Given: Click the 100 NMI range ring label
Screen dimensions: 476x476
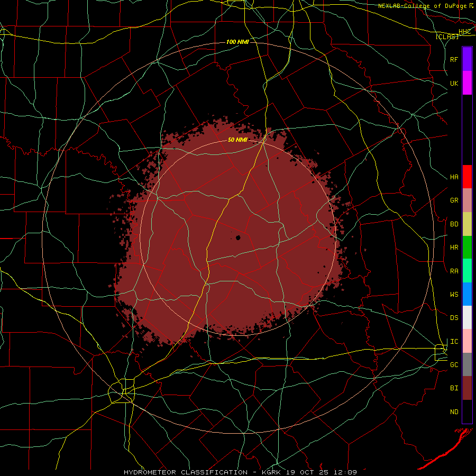Looking at the screenshot, I should (237, 42).
